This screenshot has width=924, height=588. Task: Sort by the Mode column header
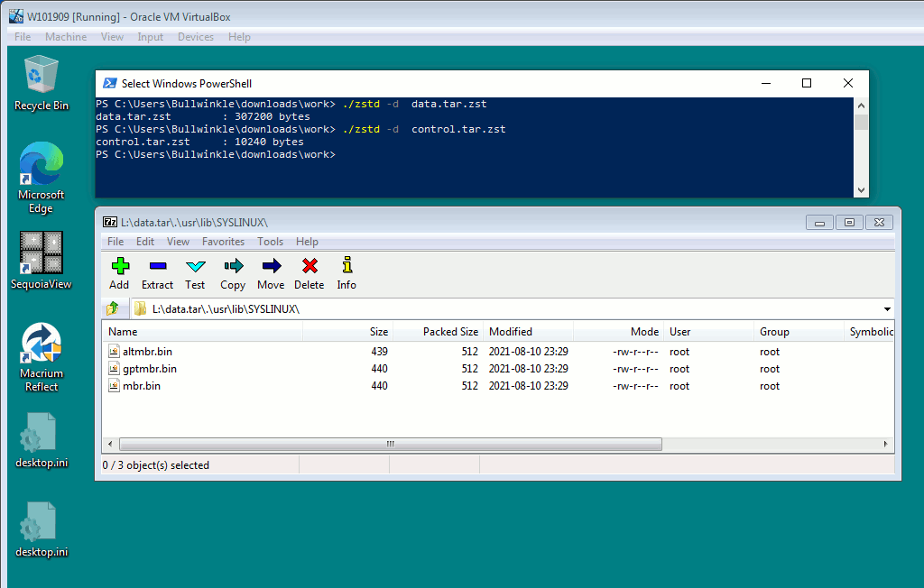click(x=618, y=332)
